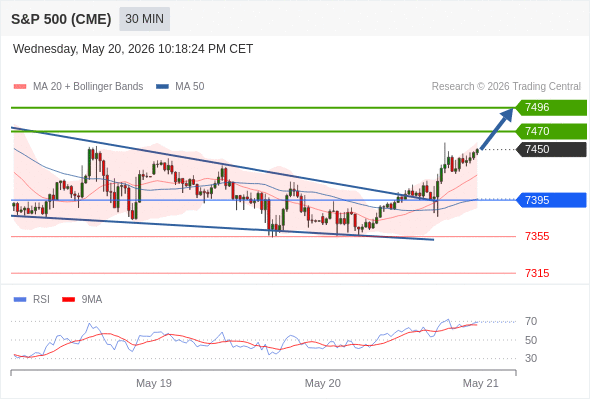Screen dimensions: 590x400
Task: Click the 7395 blue pivot price tag
Action: coord(550,200)
